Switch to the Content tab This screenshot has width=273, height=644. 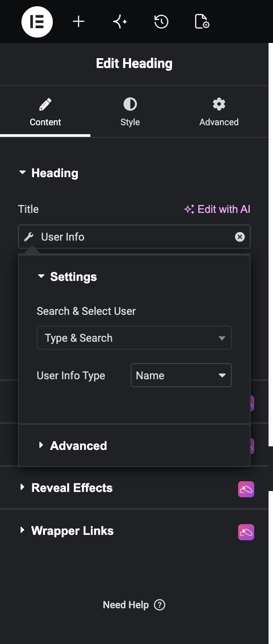(45, 112)
